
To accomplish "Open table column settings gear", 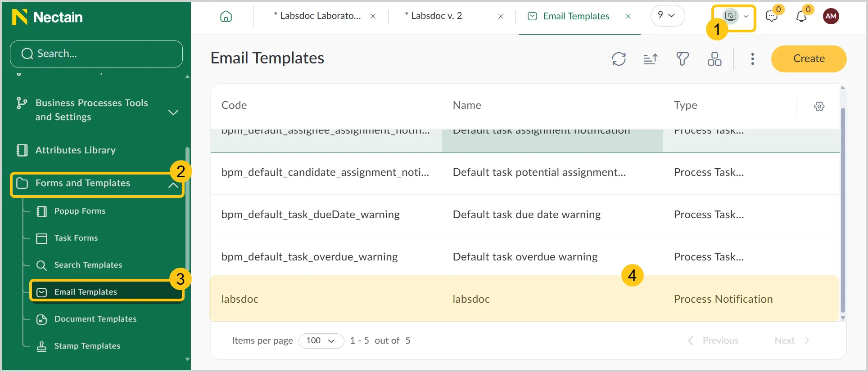I will 819,106.
